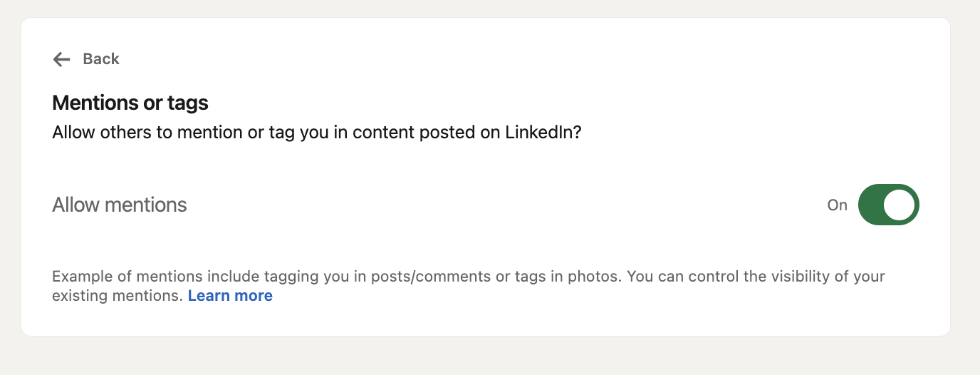Image resolution: width=980 pixels, height=375 pixels.
Task: Turn off the Allow mentions toggle switch
Action: click(x=889, y=205)
